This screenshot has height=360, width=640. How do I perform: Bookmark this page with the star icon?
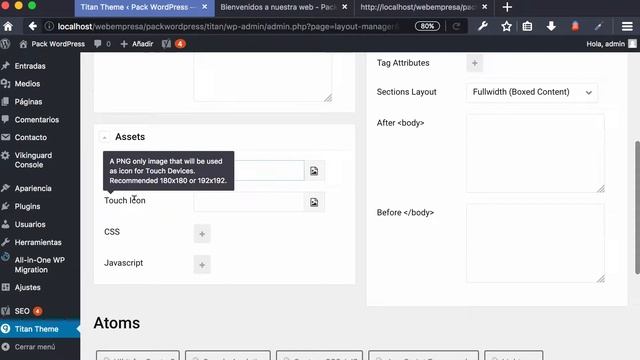(x=506, y=27)
